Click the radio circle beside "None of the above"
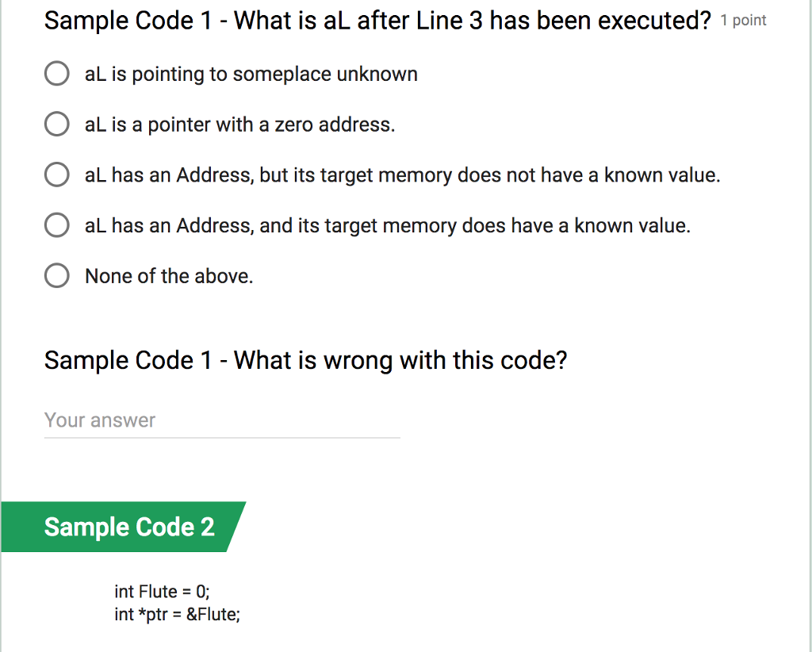The height and width of the screenshot is (652, 812). tap(56, 275)
